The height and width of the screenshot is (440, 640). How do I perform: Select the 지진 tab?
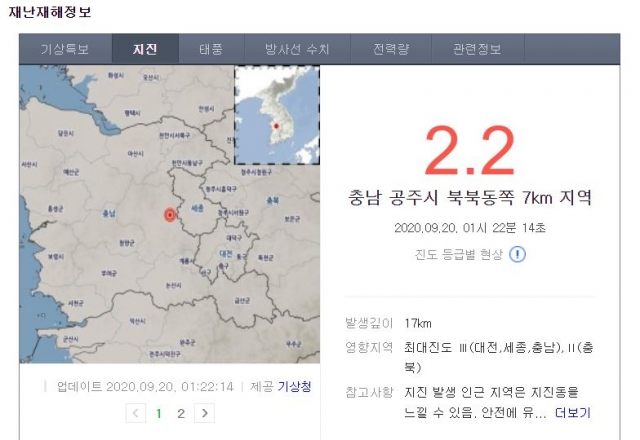pos(145,49)
